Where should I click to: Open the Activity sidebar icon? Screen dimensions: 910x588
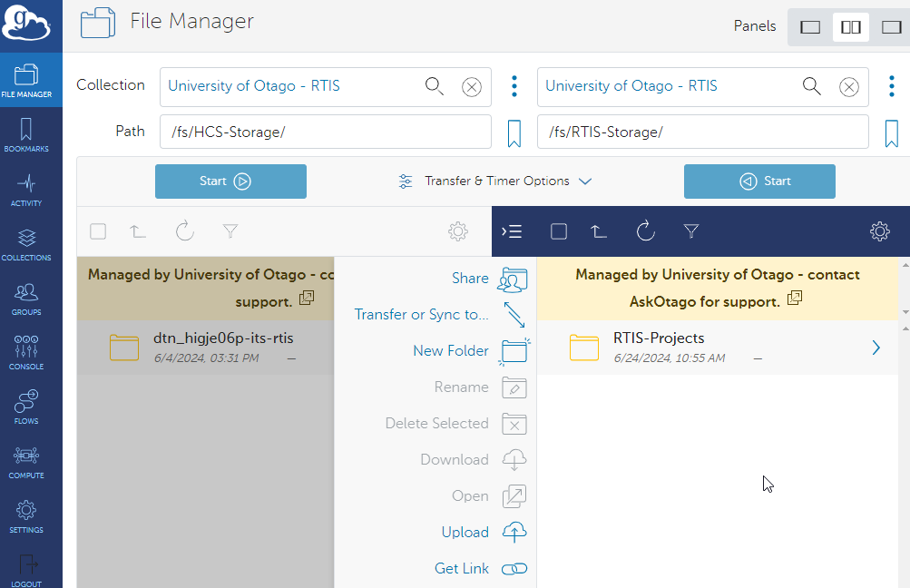[26, 190]
